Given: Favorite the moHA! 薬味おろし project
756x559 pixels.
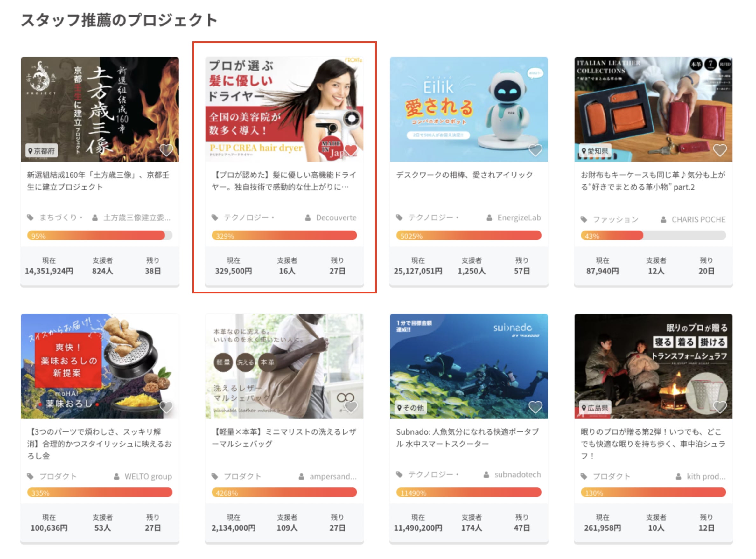Looking at the screenshot, I should [166, 407].
